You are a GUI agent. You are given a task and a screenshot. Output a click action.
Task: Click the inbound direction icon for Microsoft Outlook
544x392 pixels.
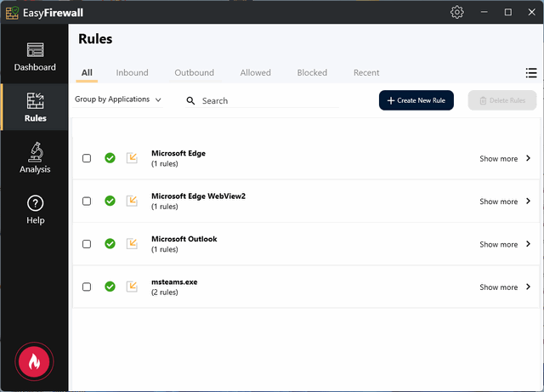click(x=132, y=244)
